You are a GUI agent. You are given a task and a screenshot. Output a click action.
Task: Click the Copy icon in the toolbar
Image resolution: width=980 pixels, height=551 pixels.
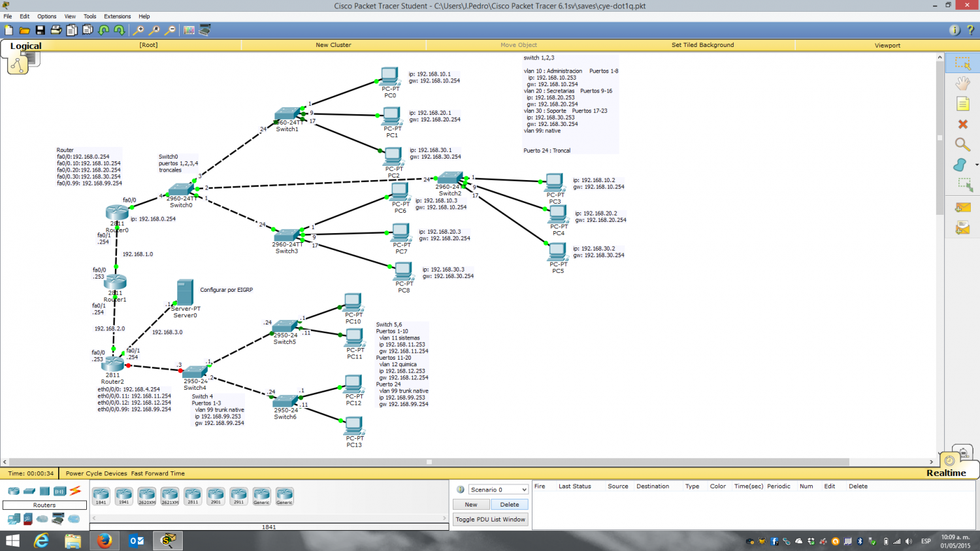pyautogui.click(x=72, y=30)
